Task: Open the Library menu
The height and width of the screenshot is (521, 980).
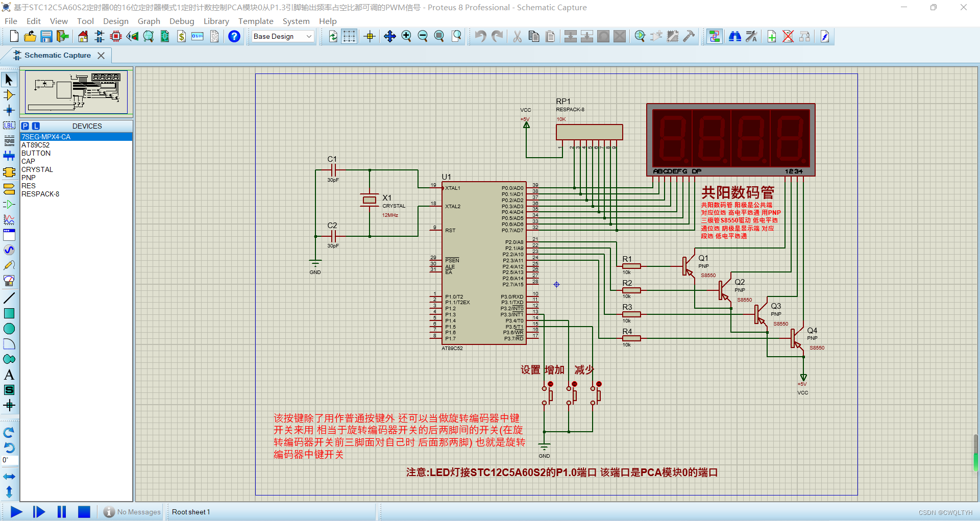Action: click(x=216, y=21)
